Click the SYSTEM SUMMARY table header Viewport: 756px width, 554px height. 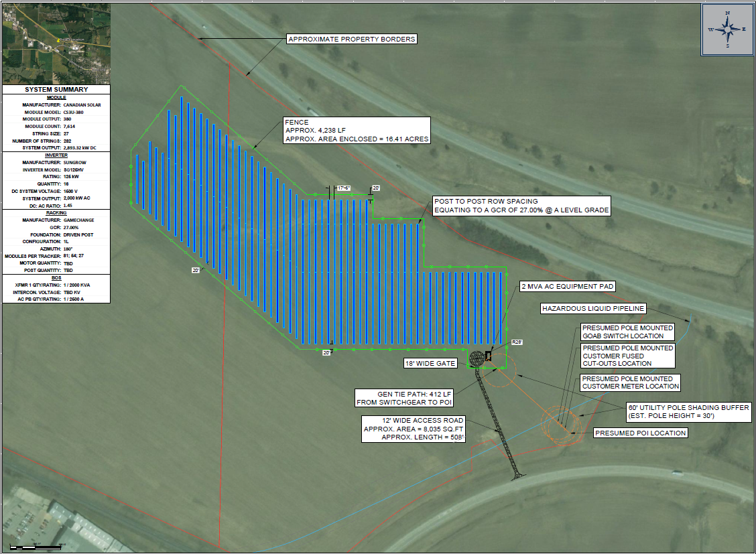tap(56, 89)
